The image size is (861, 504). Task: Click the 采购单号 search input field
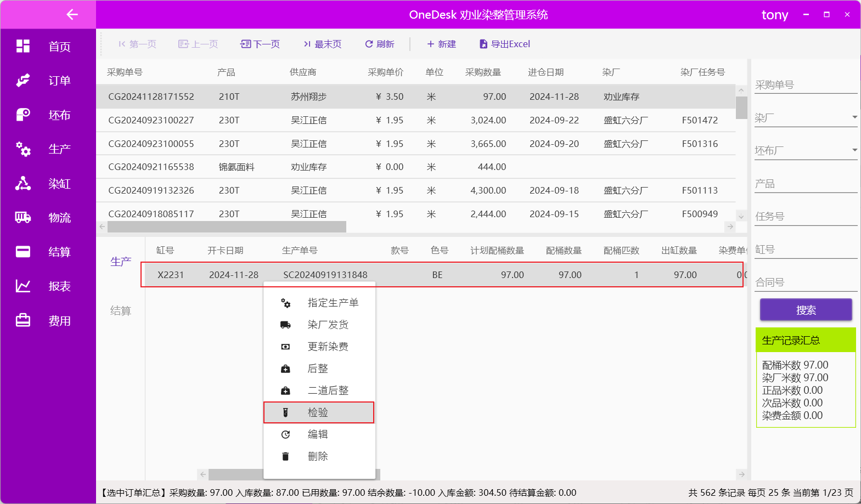(x=805, y=85)
